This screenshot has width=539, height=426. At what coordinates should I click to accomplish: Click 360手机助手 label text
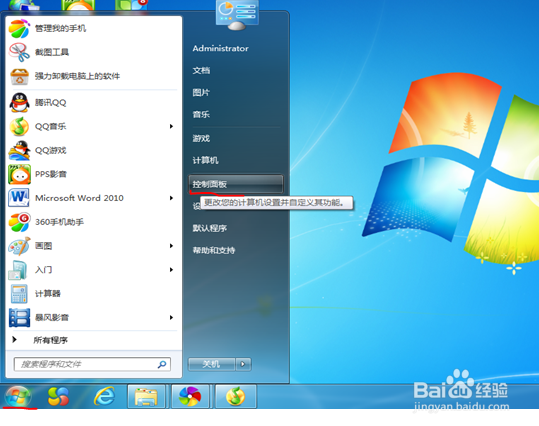point(59,222)
